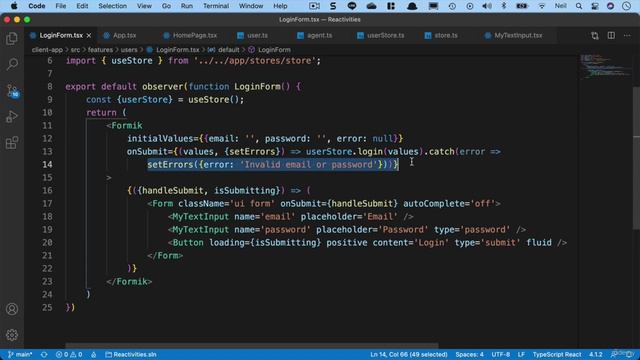Open the Accounts menu icon
This screenshot has width=640, height=360.
[x=12, y=309]
